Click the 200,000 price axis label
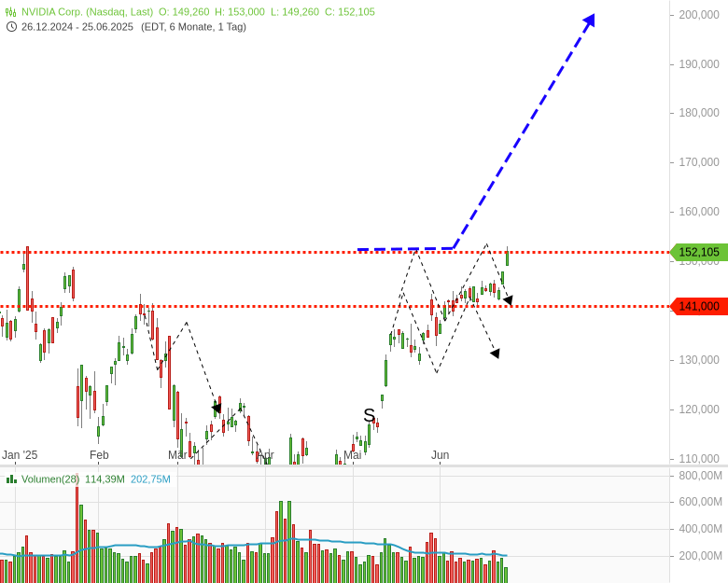This screenshot has height=583, width=728. click(x=698, y=15)
